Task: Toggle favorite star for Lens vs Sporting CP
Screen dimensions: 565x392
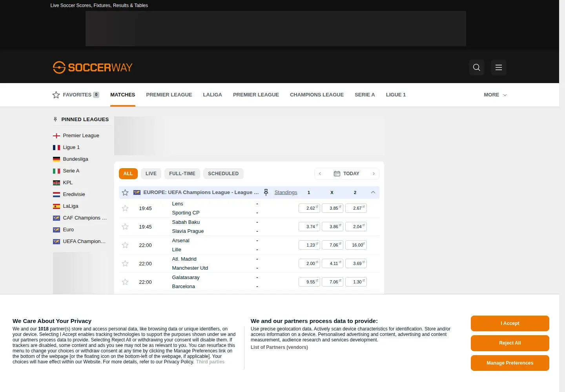Action: 125,208
